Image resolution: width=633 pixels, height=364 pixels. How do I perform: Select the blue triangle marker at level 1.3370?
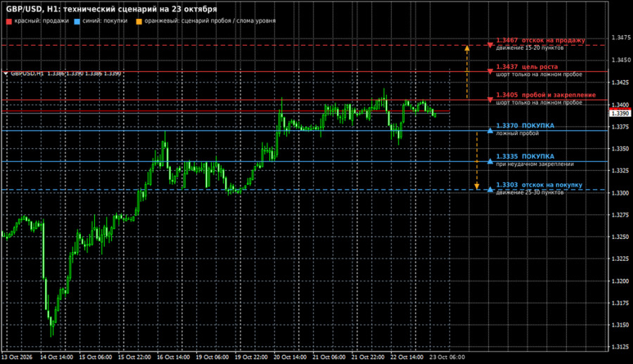490,130
